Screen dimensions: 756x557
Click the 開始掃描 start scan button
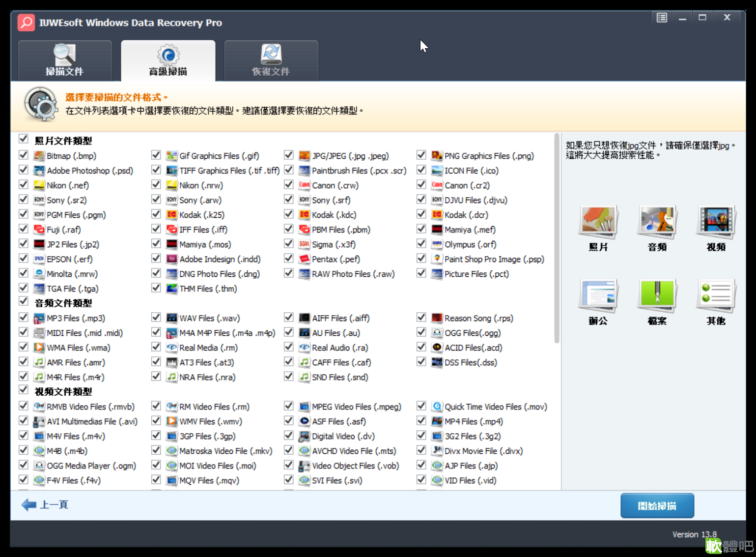point(657,506)
